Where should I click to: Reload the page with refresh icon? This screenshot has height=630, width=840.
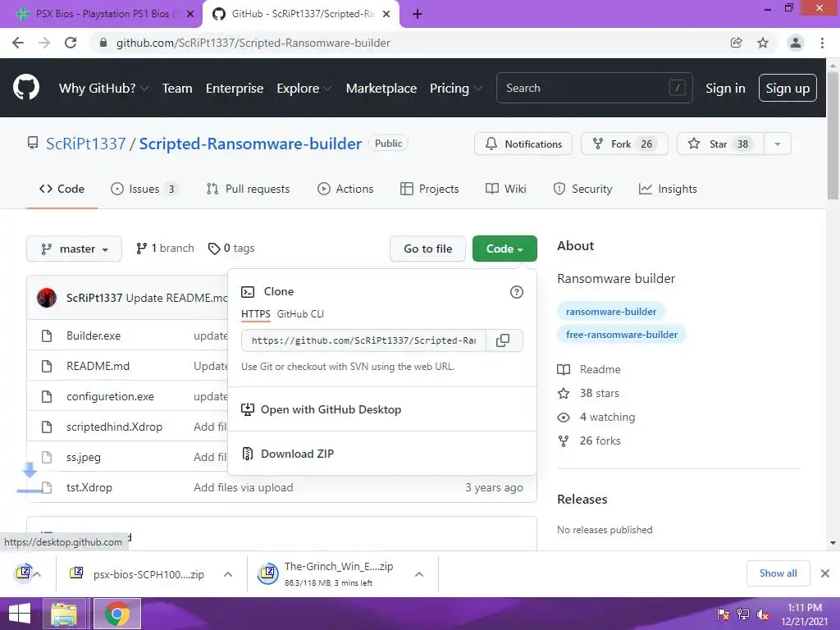click(x=71, y=43)
